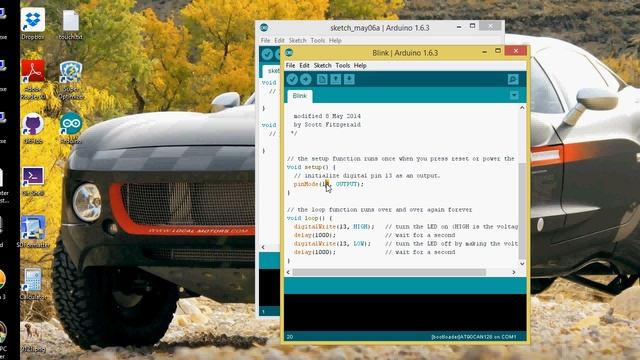640x360 pixels.
Task: Click the horizontal scrollbar thumb in Blink editor
Action: coord(389,272)
